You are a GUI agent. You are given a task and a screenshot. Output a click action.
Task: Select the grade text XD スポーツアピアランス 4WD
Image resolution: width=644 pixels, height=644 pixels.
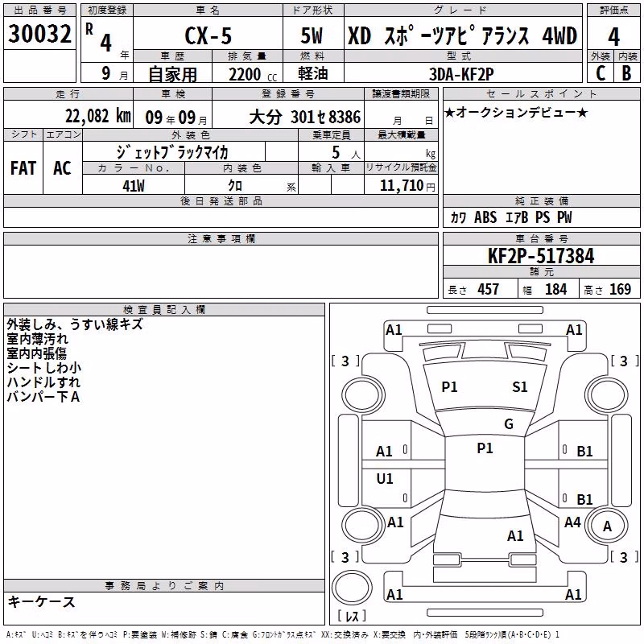(x=462, y=35)
